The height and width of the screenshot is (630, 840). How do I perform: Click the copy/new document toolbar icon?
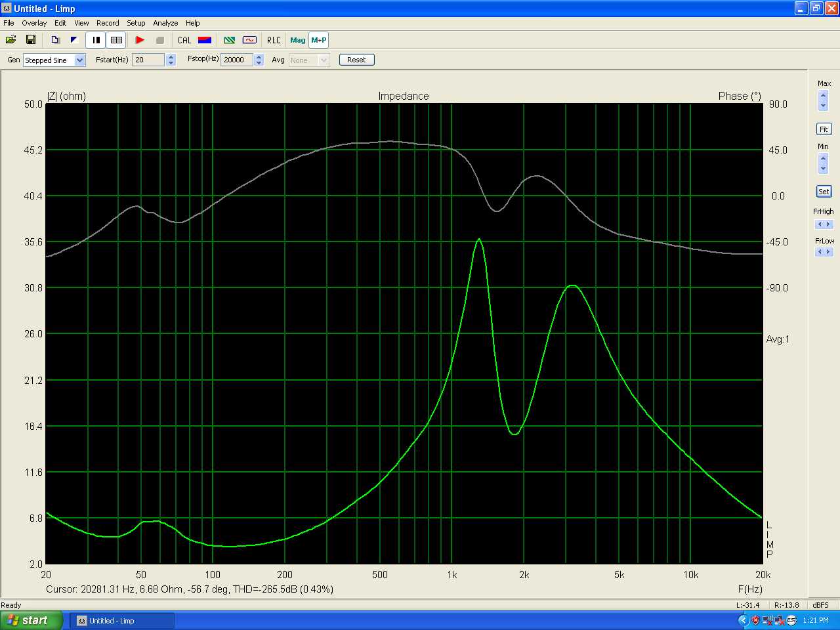55,40
